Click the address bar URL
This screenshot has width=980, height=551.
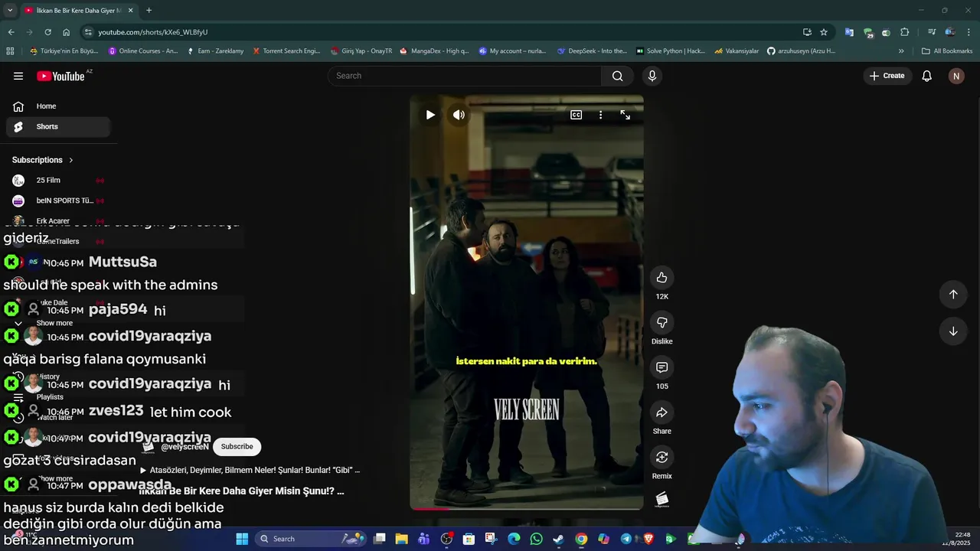(x=153, y=32)
